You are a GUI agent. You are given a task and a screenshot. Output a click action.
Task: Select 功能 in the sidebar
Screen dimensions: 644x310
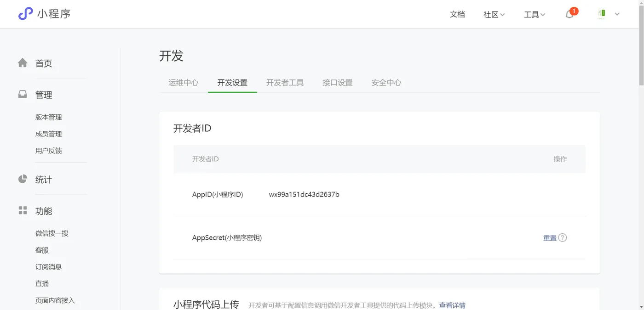(44, 211)
